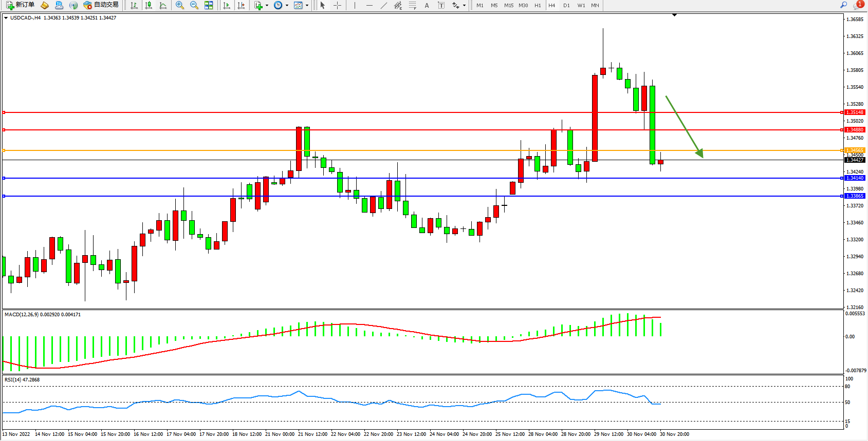Viewport: 868px width, 441px height.
Task: Draw a vertical line tool
Action: 355,5
